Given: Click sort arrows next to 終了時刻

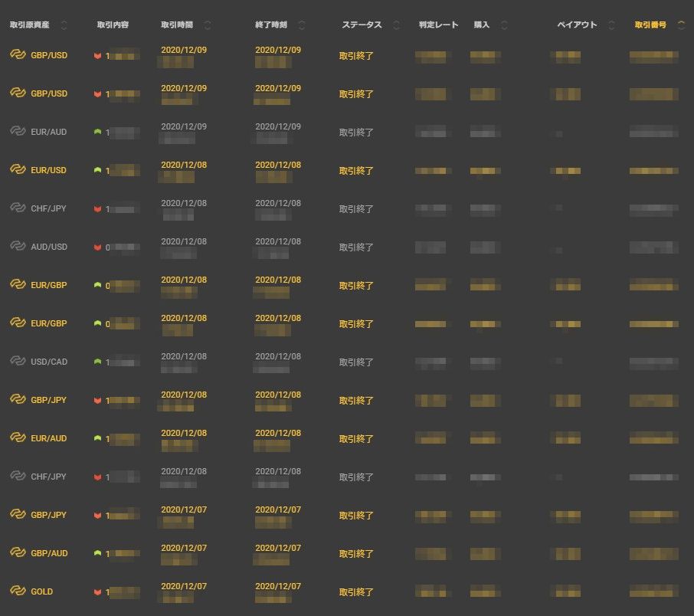Looking at the screenshot, I should 302,25.
